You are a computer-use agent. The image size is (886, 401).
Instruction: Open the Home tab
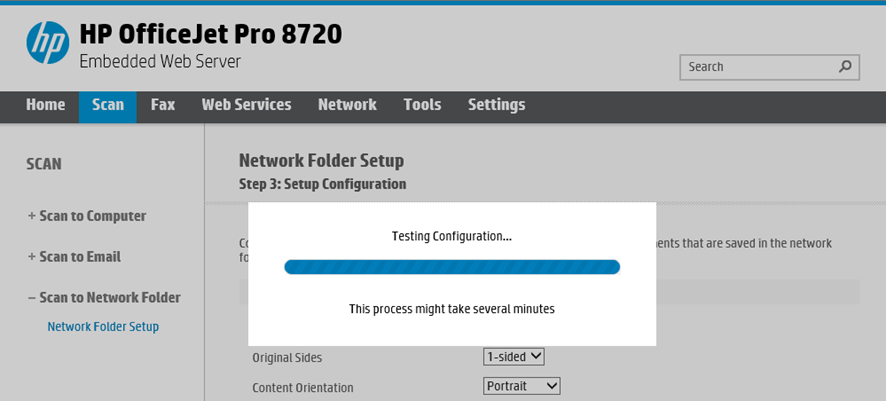pyautogui.click(x=45, y=104)
